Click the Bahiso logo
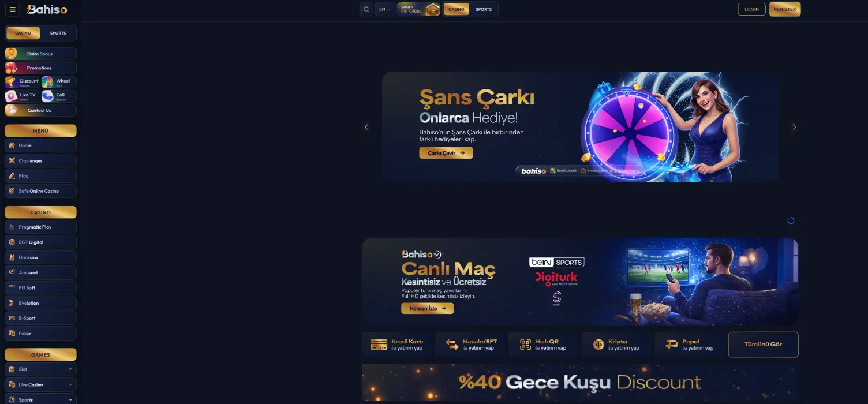The image size is (868, 404). pos(47,10)
